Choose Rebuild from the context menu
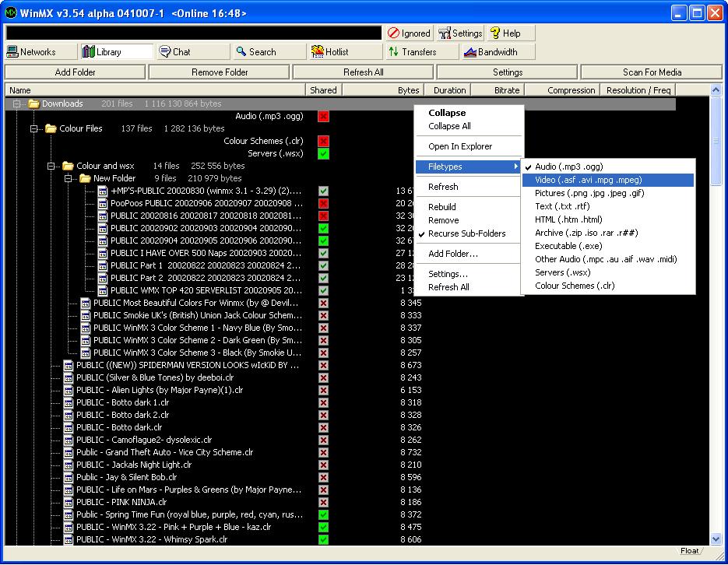This screenshot has width=728, height=565. 469,207
